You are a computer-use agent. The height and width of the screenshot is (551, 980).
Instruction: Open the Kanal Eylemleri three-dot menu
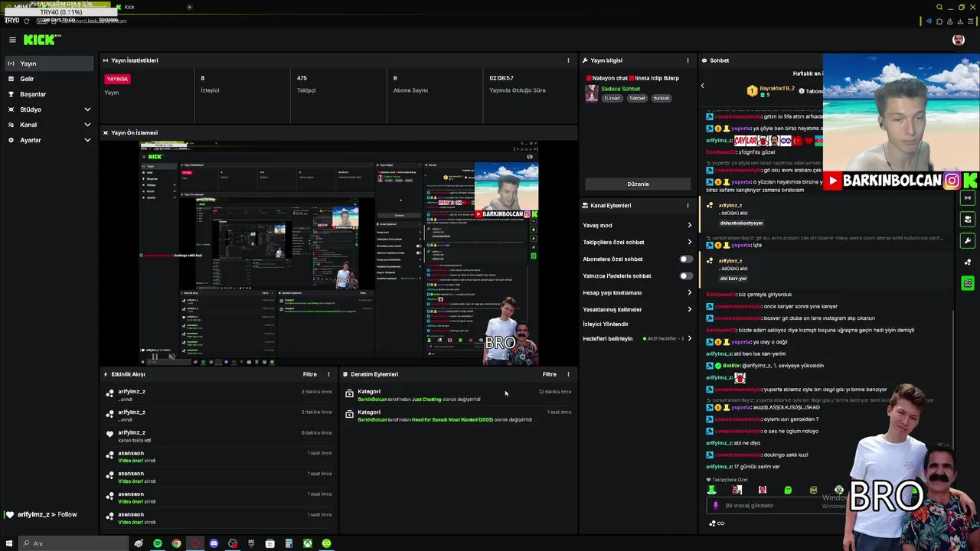click(x=688, y=206)
